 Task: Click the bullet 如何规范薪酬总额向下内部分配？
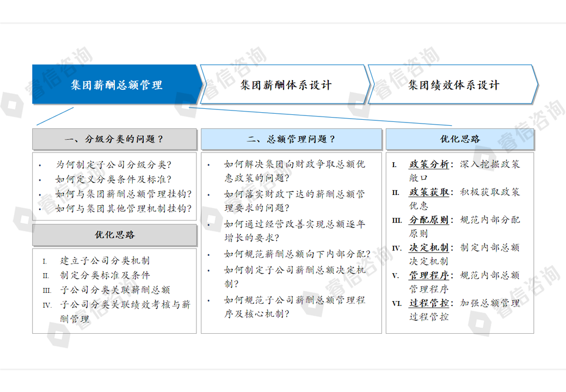click(297, 254)
